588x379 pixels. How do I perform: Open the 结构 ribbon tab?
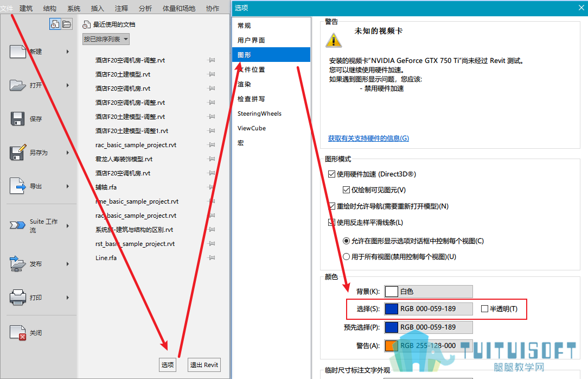49,8
